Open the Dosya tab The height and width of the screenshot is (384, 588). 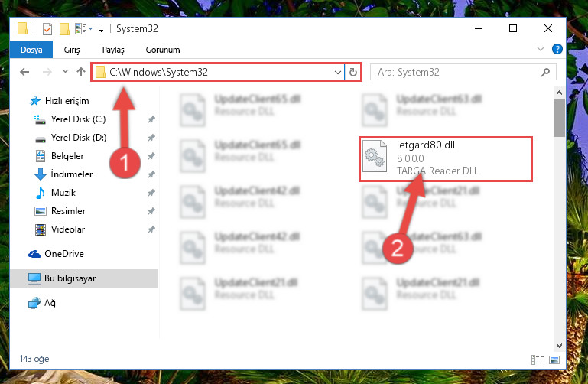[x=31, y=50]
